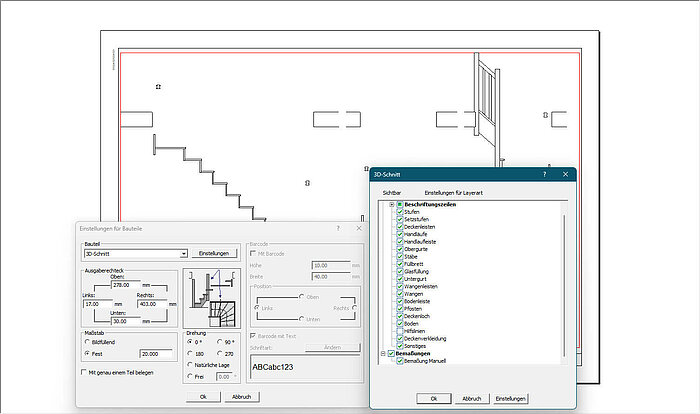Uncheck the Glasfüllung layer checkbox
Screen dimensions: 700x414
point(400,271)
